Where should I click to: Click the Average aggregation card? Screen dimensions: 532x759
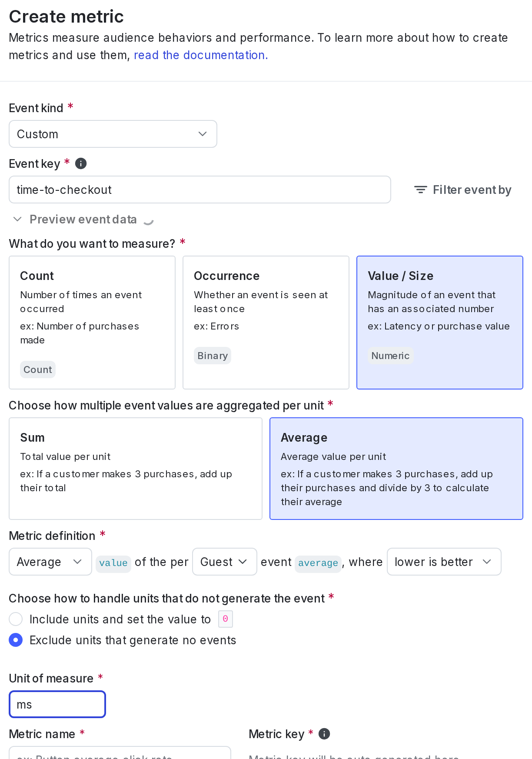[x=396, y=469]
